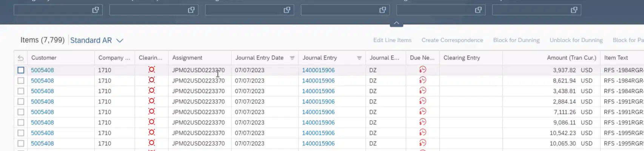Viewport: 644px width, 151px height.
Task: Open Item Text column header menu
Action: point(622,58)
